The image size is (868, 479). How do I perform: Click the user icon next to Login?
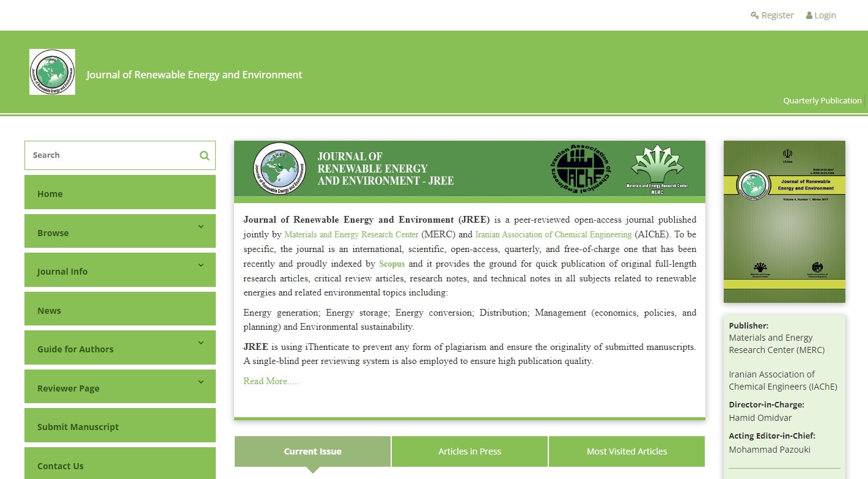809,15
